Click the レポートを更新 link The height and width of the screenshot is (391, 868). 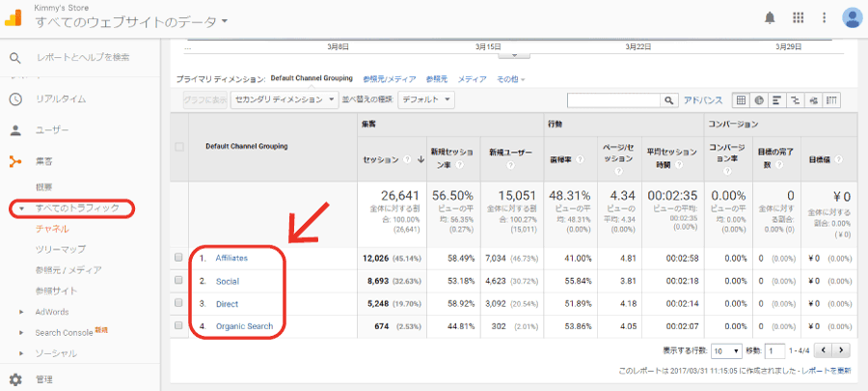[827, 371]
